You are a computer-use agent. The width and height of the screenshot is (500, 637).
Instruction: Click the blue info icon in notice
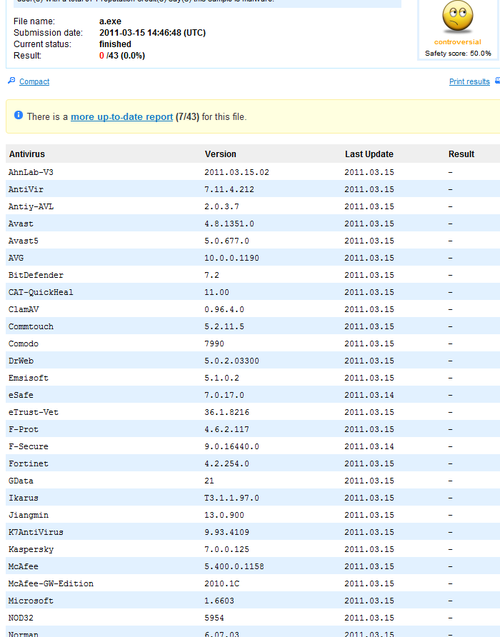coord(18,115)
